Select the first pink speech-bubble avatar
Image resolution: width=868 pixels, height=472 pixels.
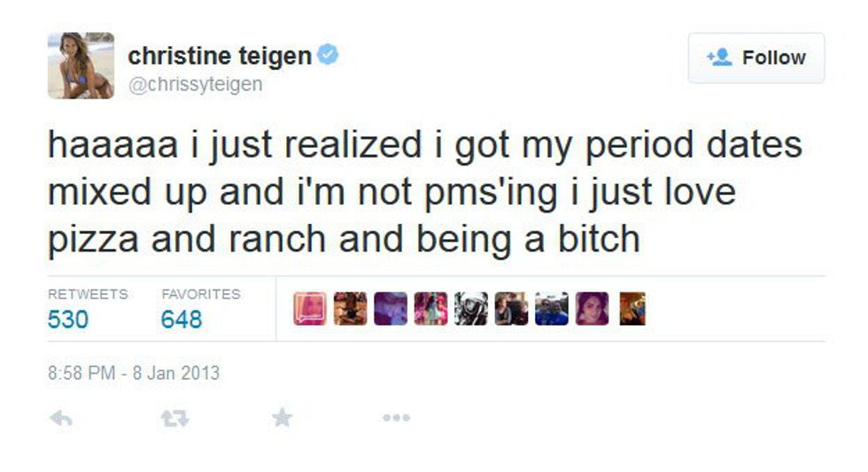(310, 308)
